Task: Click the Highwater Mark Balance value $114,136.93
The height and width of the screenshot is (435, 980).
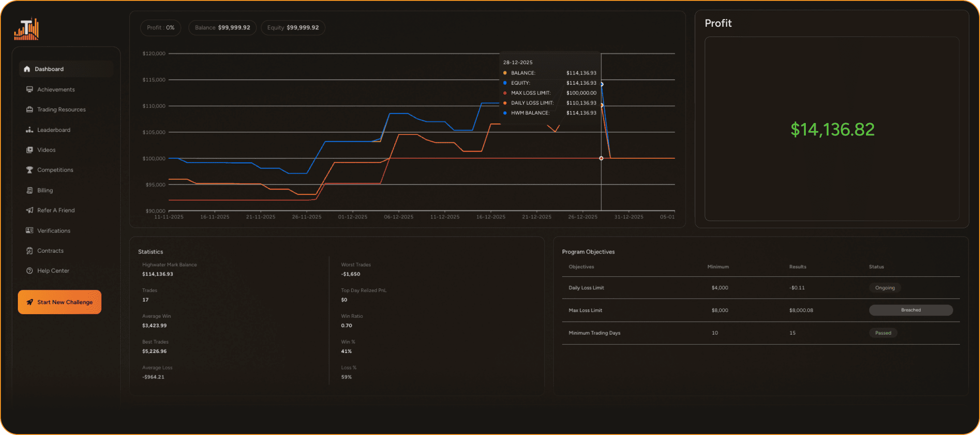Action: pos(158,274)
